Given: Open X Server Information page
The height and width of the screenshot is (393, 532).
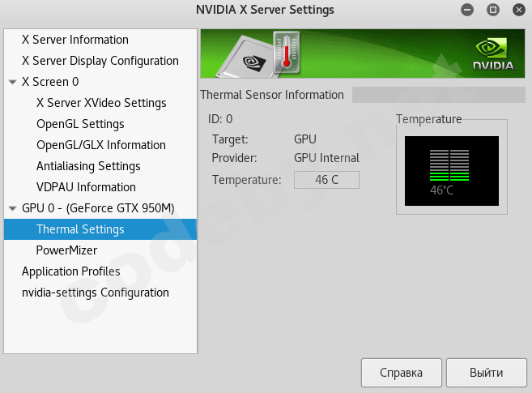Looking at the screenshot, I should tap(74, 40).
